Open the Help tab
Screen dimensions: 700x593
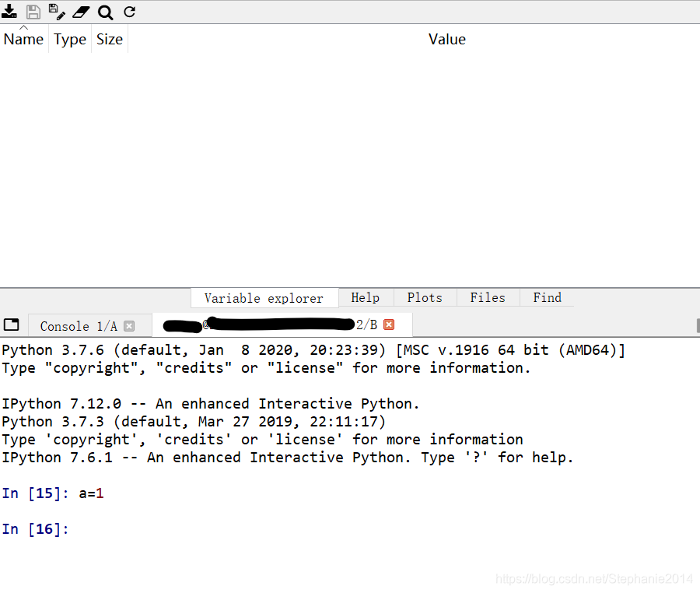[x=366, y=297]
